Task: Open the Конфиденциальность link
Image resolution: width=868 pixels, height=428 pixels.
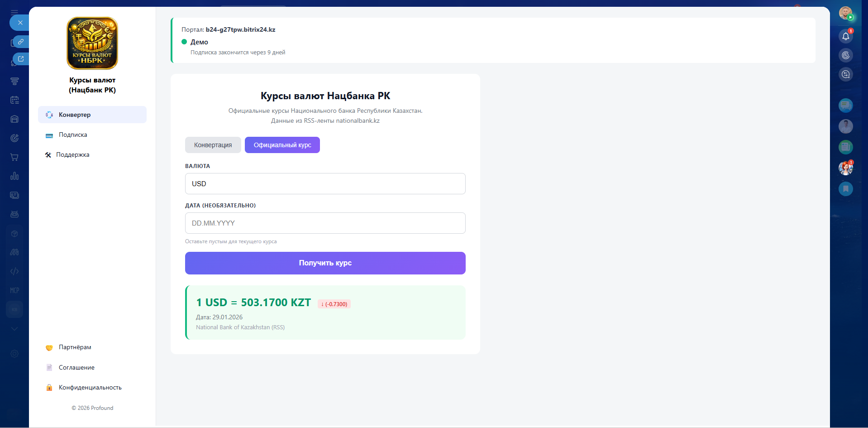Action: tap(90, 388)
